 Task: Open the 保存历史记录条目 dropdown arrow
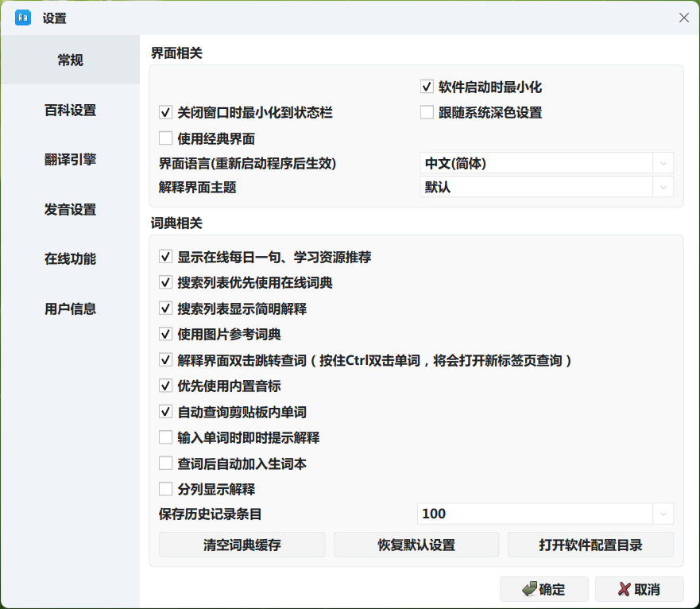coord(663,514)
